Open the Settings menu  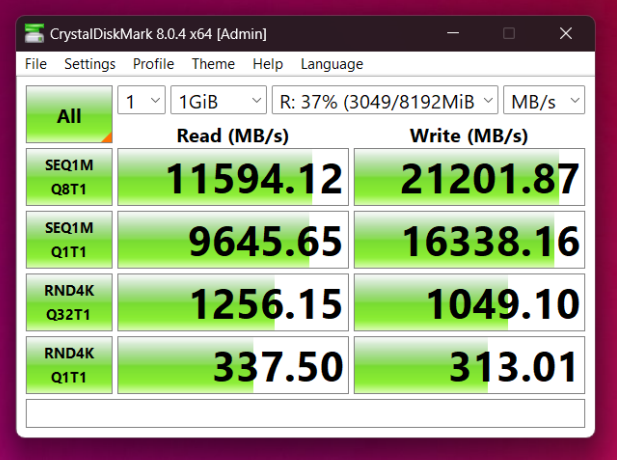[90, 64]
